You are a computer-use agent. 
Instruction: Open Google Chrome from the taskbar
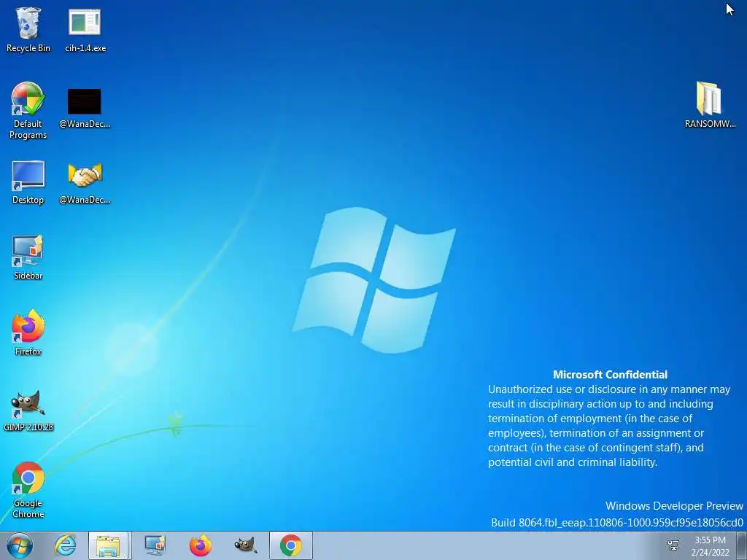291,545
